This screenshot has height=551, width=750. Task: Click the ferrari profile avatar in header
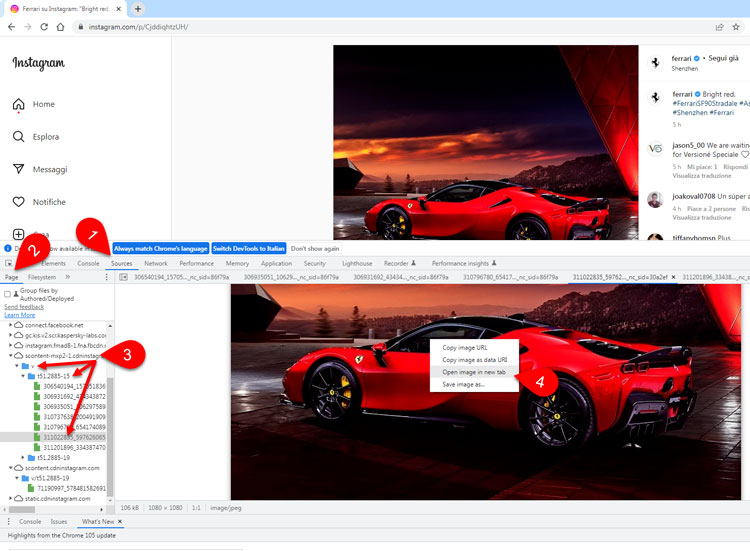[655, 63]
